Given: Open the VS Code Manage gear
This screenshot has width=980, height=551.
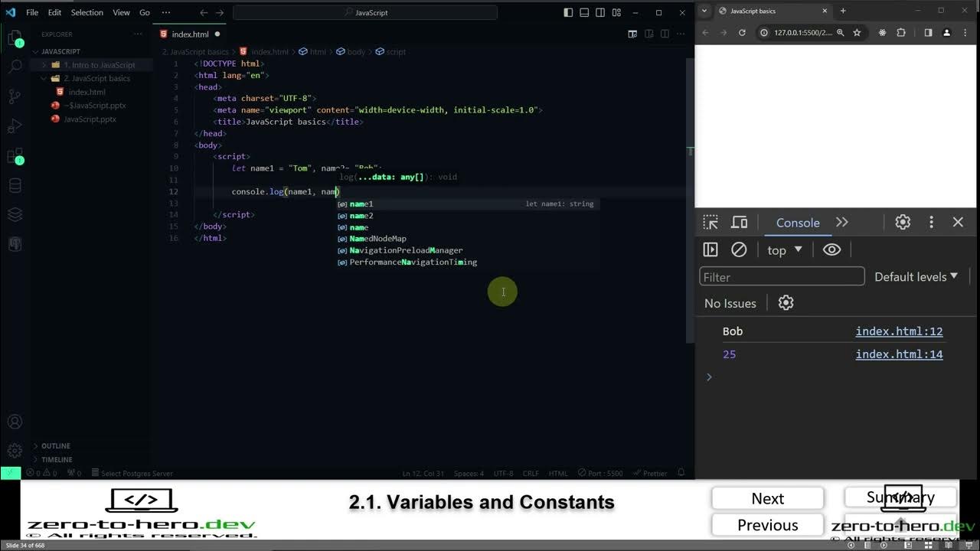Looking at the screenshot, I should (x=15, y=451).
